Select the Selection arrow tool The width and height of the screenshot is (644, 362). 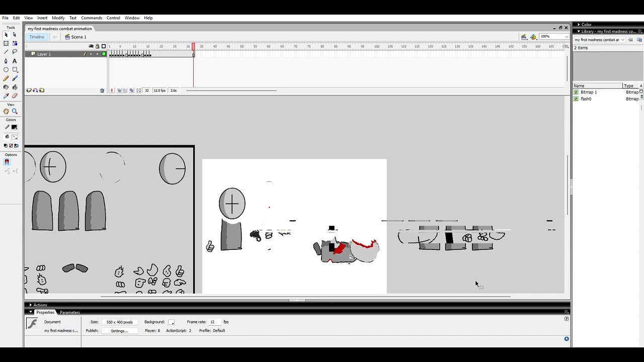[6, 35]
